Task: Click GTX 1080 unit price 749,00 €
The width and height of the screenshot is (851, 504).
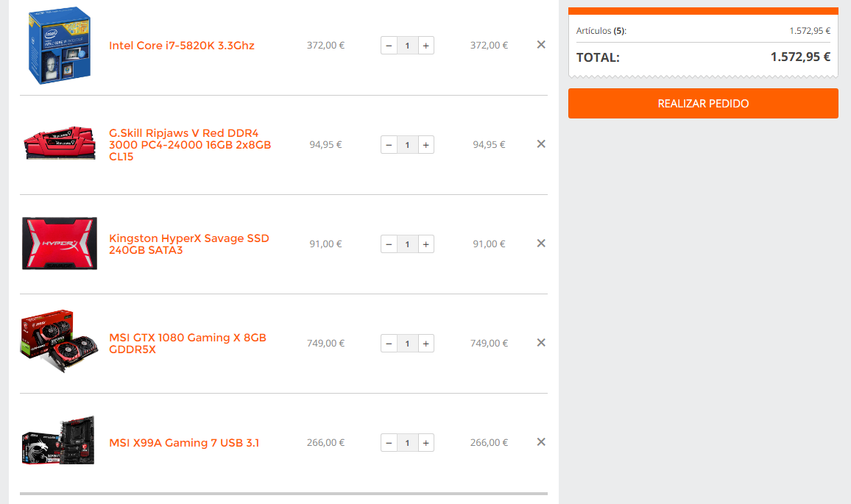Action: pyautogui.click(x=325, y=344)
